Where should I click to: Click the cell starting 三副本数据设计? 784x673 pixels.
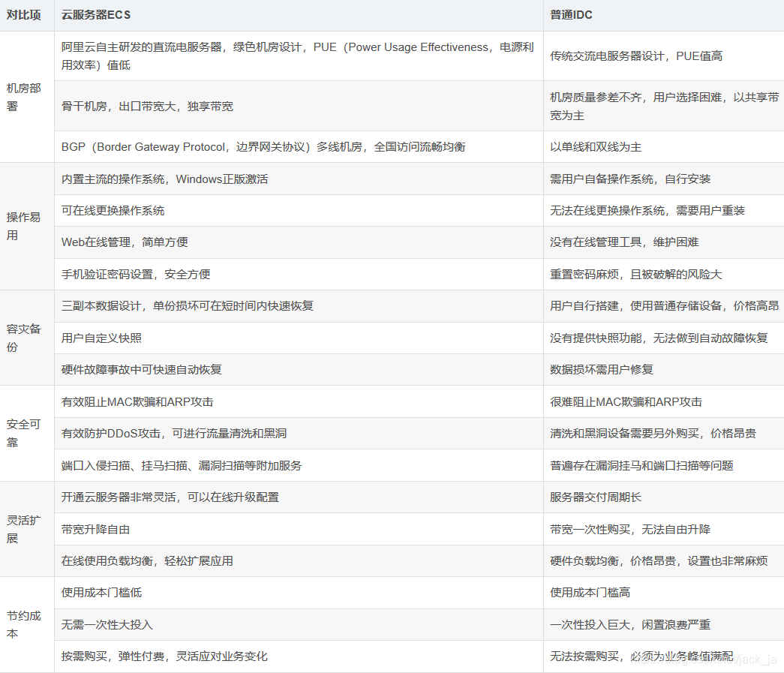pyautogui.click(x=299, y=306)
